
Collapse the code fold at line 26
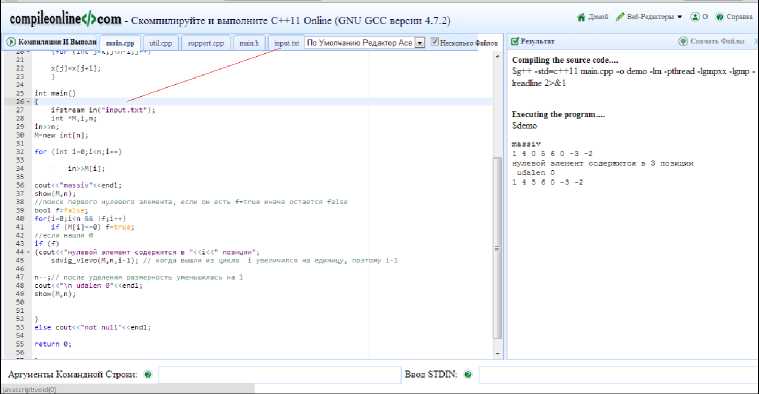click(28, 102)
